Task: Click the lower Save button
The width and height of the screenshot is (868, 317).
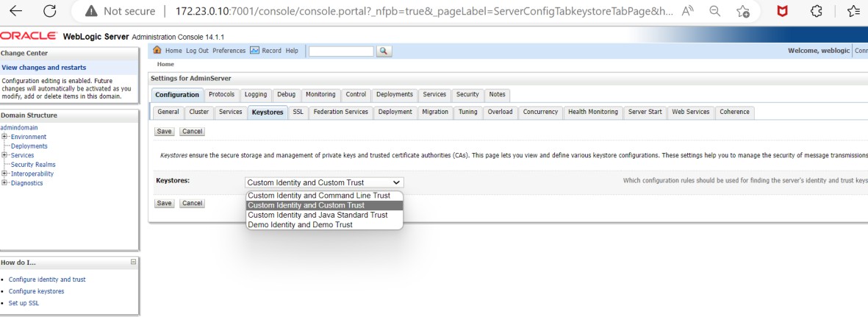Action: [164, 204]
